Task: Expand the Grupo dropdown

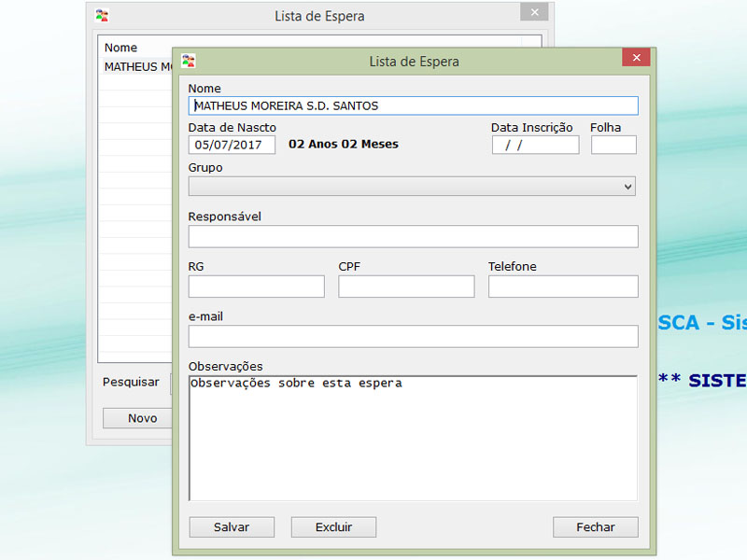Action: pos(627,187)
